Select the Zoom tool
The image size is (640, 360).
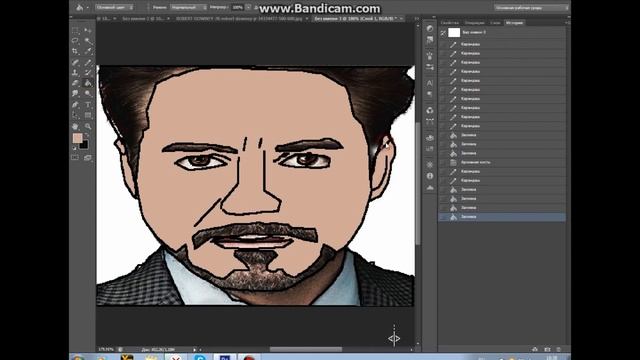pos(88,127)
